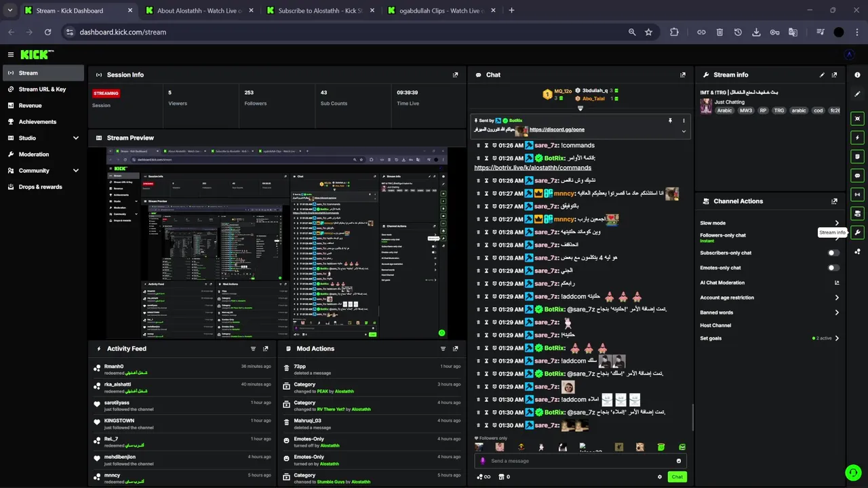Open chat settings gear icon
This screenshot has width=868, height=488.
click(659, 477)
